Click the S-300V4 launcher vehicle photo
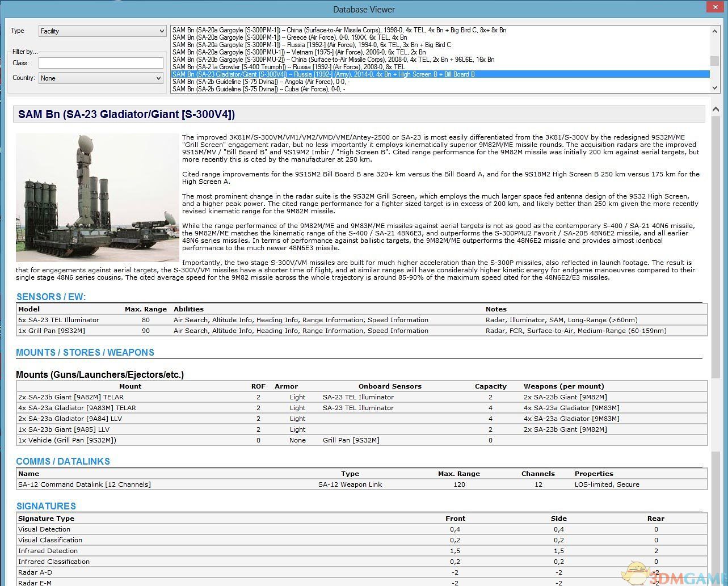This screenshot has width=728, height=586. point(97,197)
